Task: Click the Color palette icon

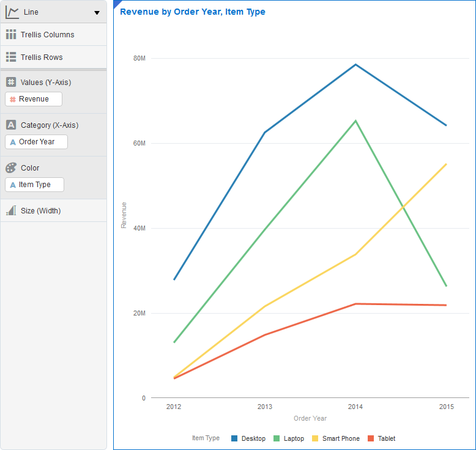Action: click(11, 168)
